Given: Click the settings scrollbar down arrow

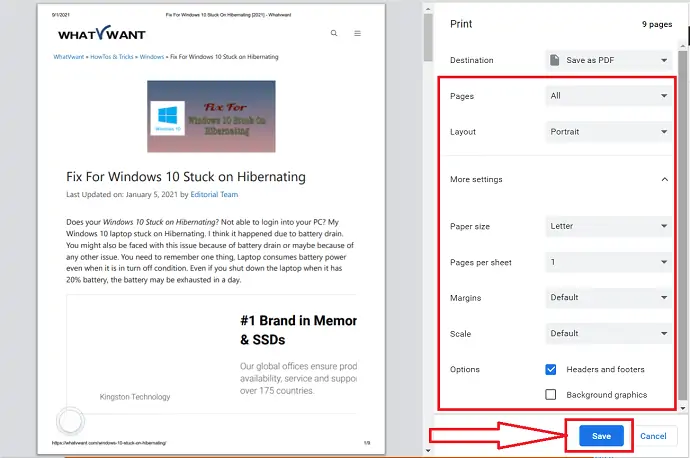Looking at the screenshot, I should (x=683, y=408).
